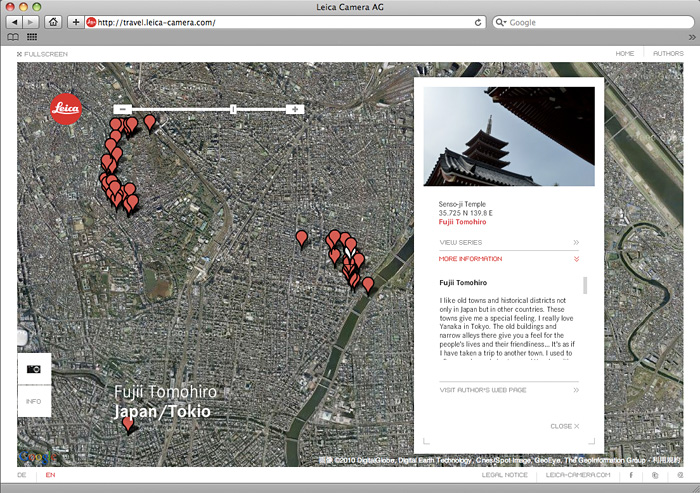Select the white highlighted map pin
The height and width of the screenshot is (493, 700).
pos(348,254)
